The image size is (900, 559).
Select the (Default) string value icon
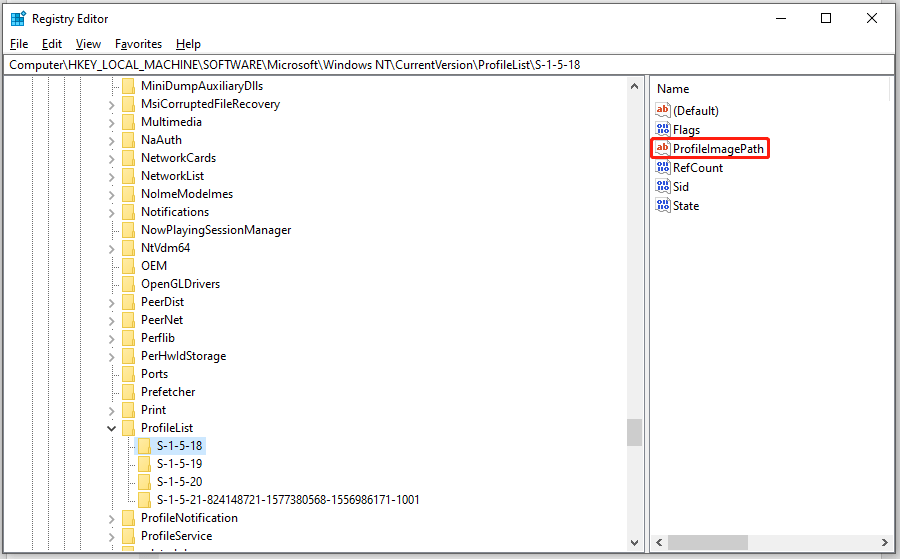coord(663,110)
